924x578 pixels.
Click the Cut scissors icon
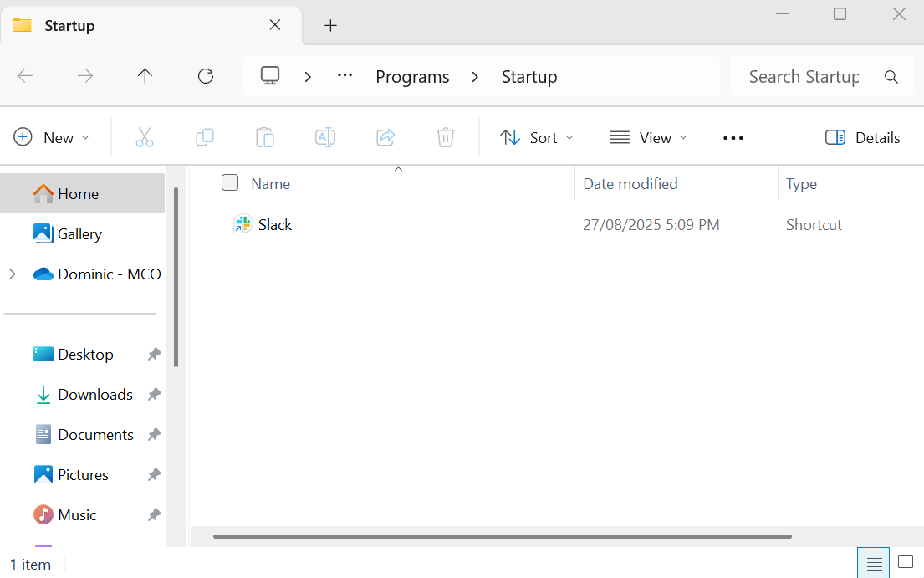[x=145, y=138]
